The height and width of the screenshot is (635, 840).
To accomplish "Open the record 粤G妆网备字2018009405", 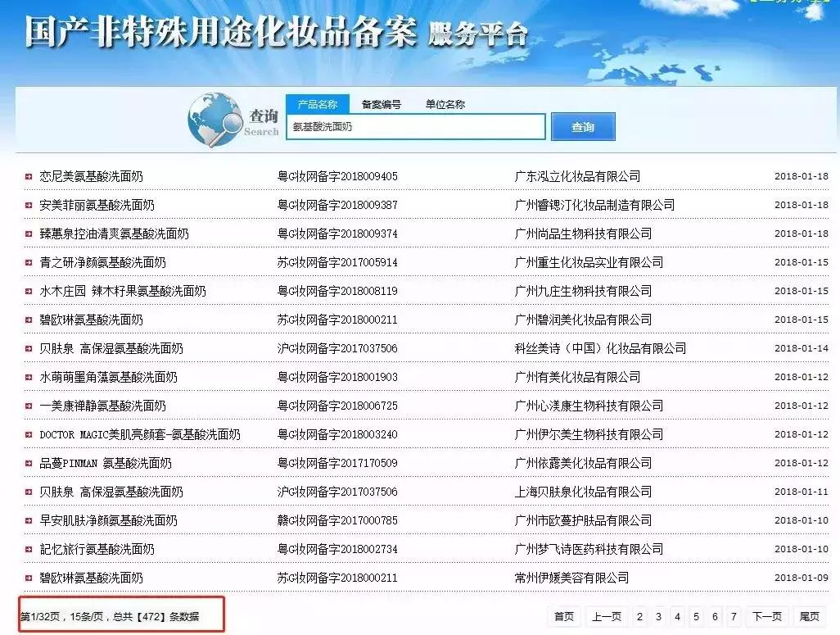I will tap(337, 175).
